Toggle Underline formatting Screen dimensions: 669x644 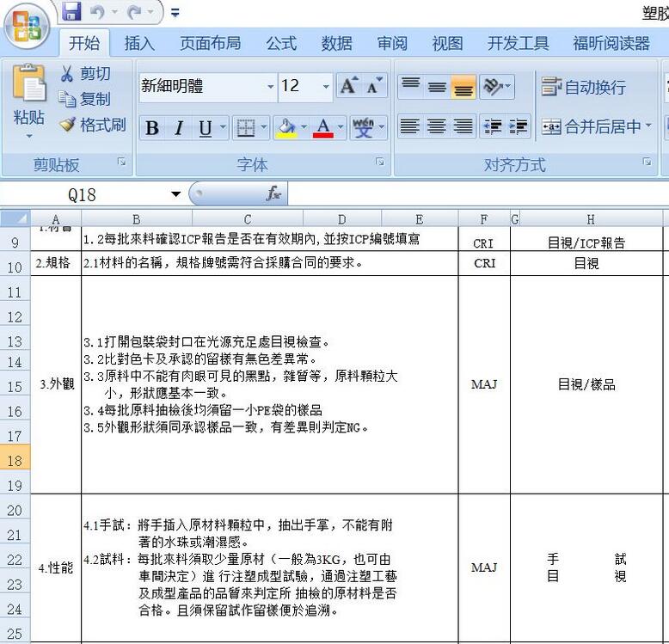pos(206,127)
